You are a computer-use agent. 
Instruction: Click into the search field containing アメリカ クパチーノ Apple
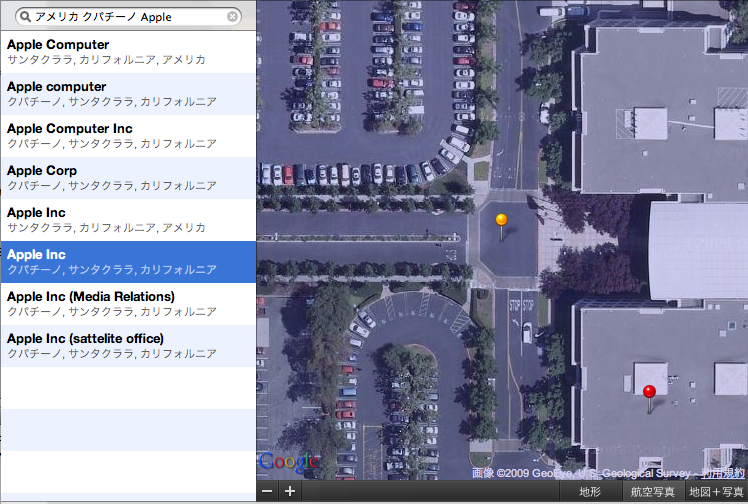(x=128, y=17)
